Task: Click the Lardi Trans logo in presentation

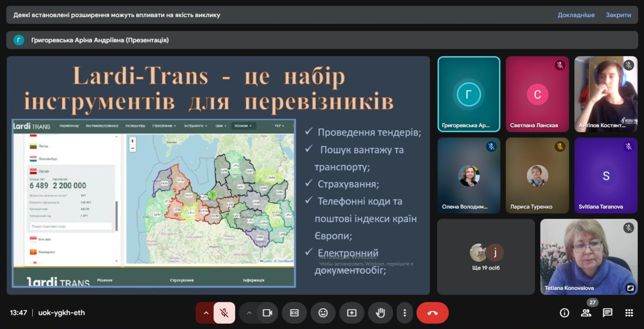Action: (32, 126)
